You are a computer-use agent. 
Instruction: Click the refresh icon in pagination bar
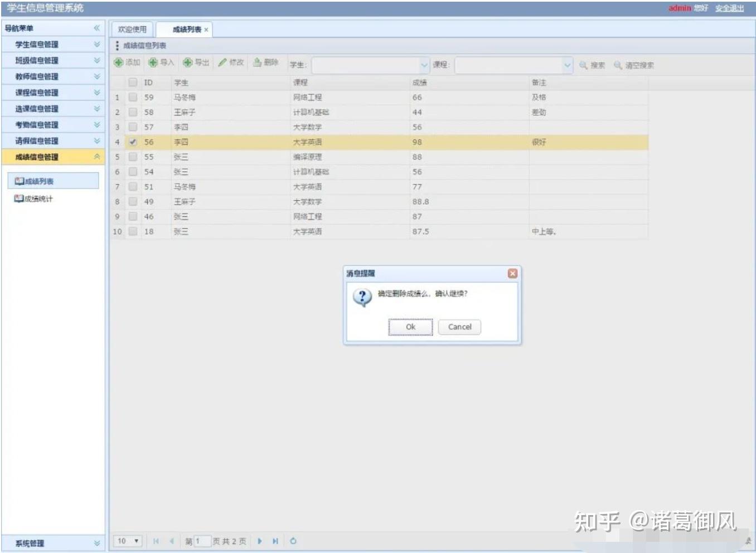294,540
